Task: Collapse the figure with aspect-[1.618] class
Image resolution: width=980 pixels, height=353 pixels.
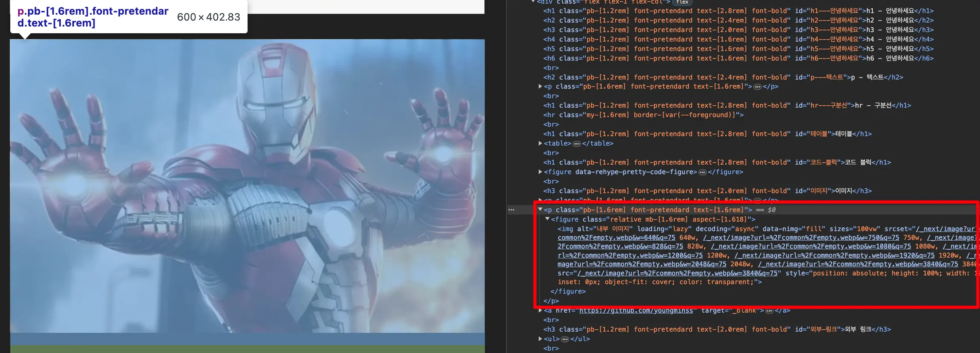Action: 547,219
